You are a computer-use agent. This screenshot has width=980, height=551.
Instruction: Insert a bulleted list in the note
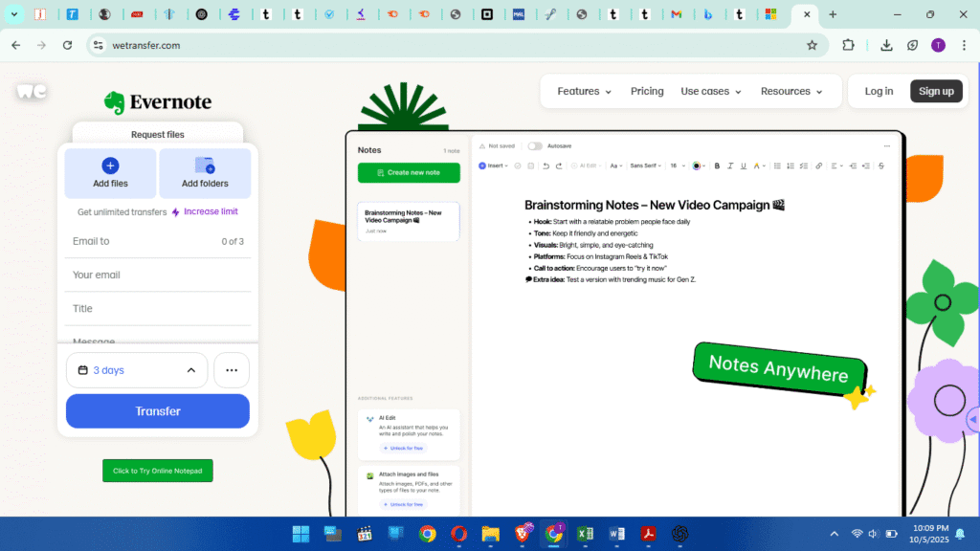(777, 166)
